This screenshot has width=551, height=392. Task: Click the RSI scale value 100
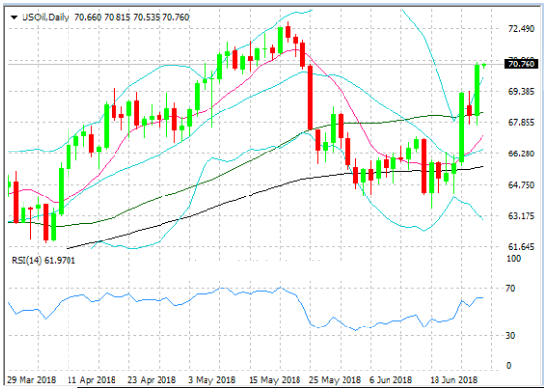513,259
